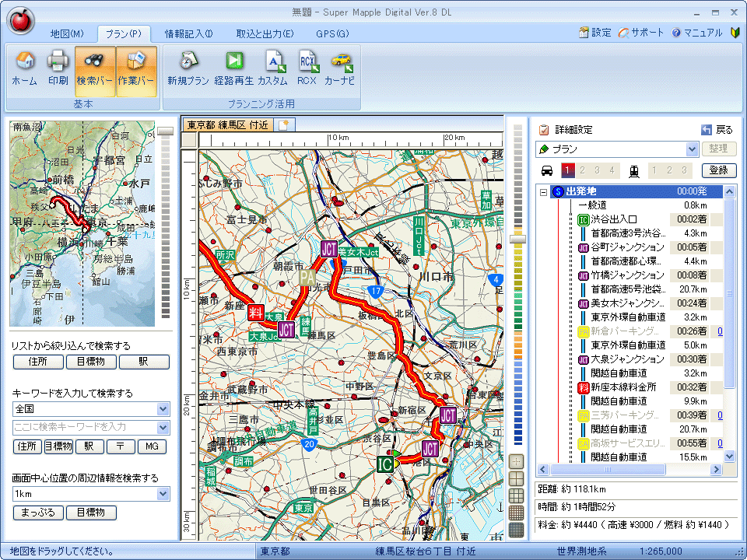Click the 〒 postal code search button
This screenshot has height=560, width=747.
click(120, 446)
